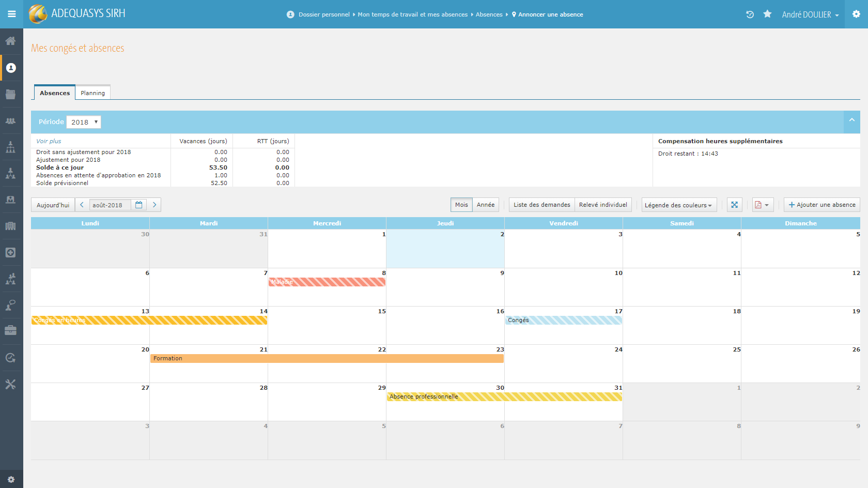Toggle fullscreen calendar view
Screen dimensions: 868x488
[x=734, y=205]
